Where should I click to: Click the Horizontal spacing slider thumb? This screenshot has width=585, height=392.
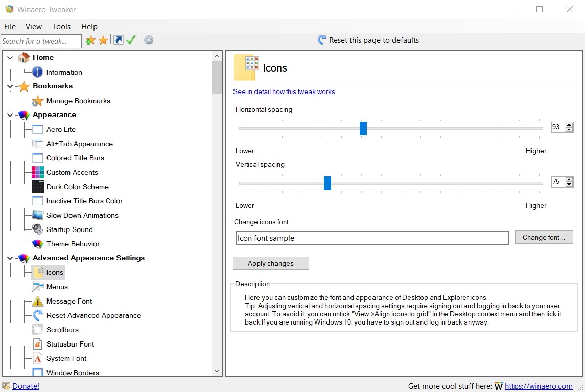(363, 128)
